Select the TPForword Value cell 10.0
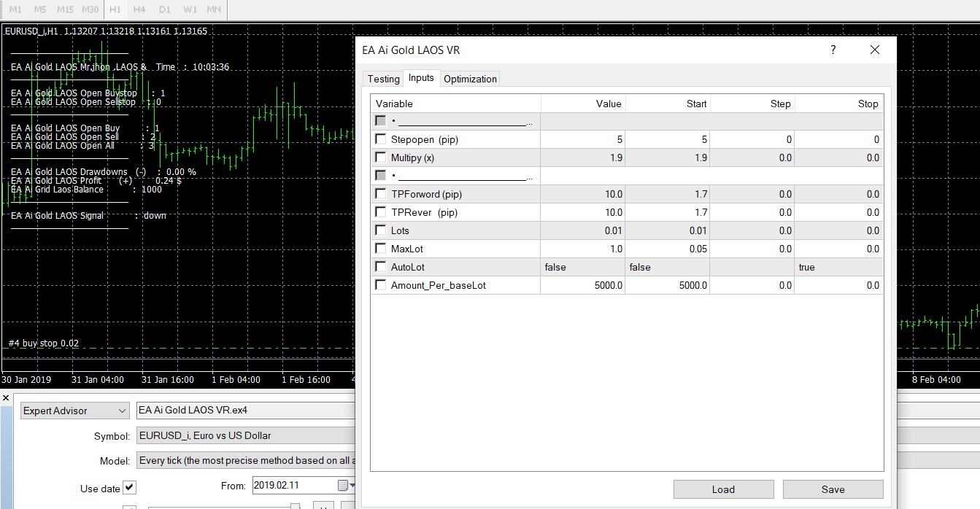The height and width of the screenshot is (509, 980). (x=583, y=194)
